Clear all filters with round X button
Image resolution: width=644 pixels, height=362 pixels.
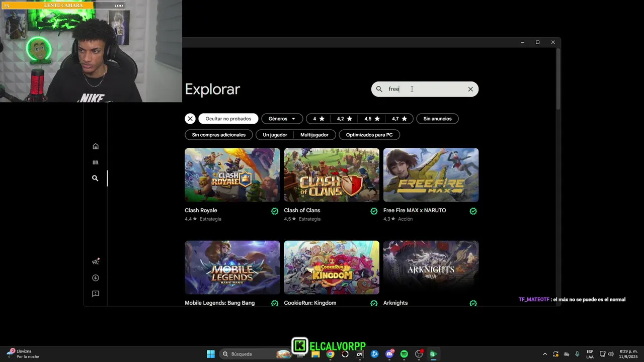(190, 119)
